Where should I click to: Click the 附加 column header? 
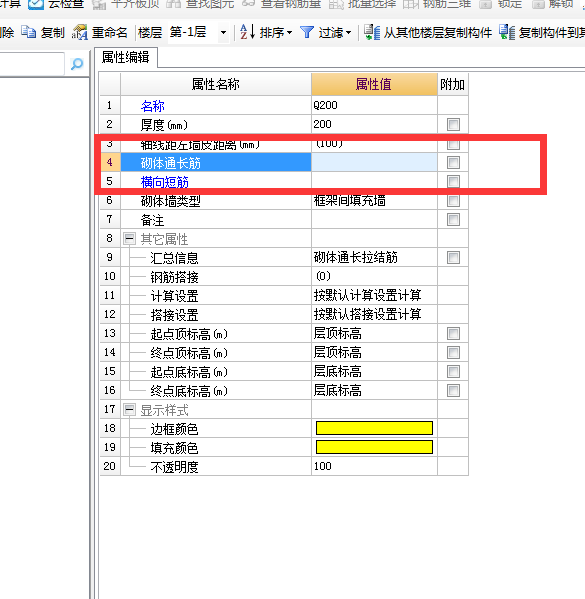coord(452,84)
